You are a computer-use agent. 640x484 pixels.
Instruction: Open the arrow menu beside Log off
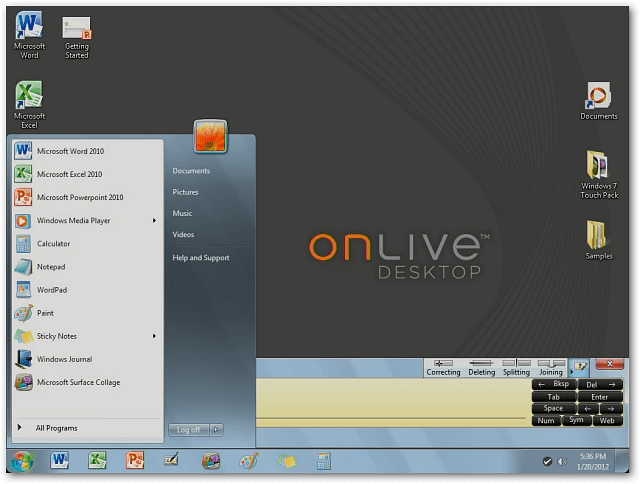click(216, 430)
